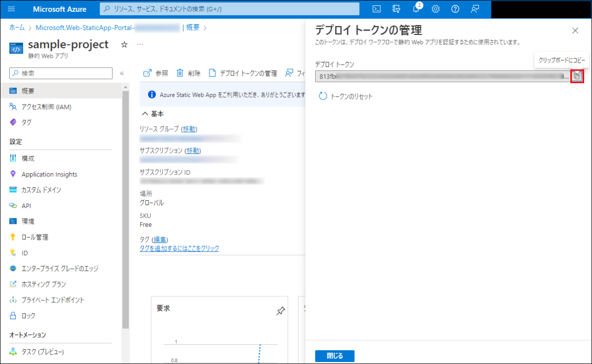Image resolution: width=592 pixels, height=364 pixels.
Task: Open エンタープライズ グレードのエッジ item
Action: click(x=61, y=269)
